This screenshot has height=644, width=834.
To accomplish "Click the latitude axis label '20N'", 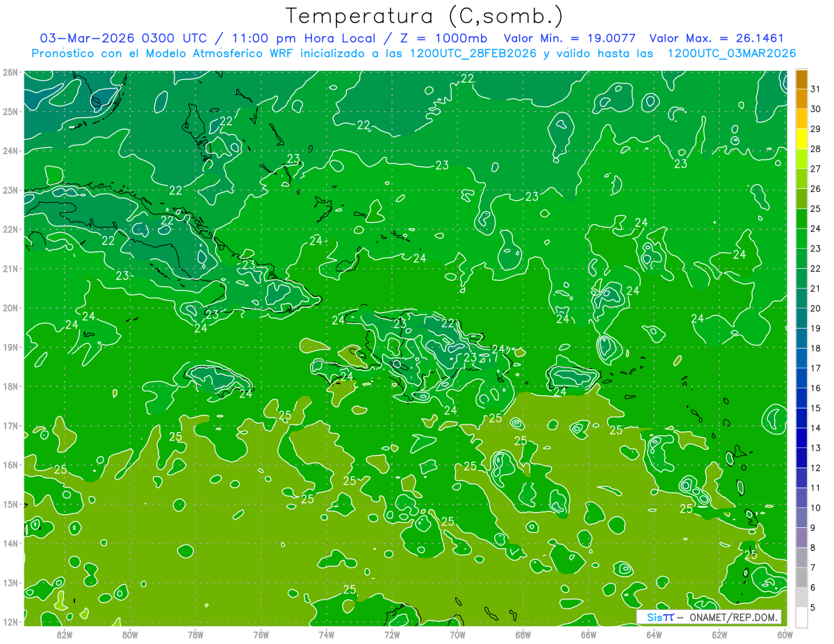I will (10, 308).
